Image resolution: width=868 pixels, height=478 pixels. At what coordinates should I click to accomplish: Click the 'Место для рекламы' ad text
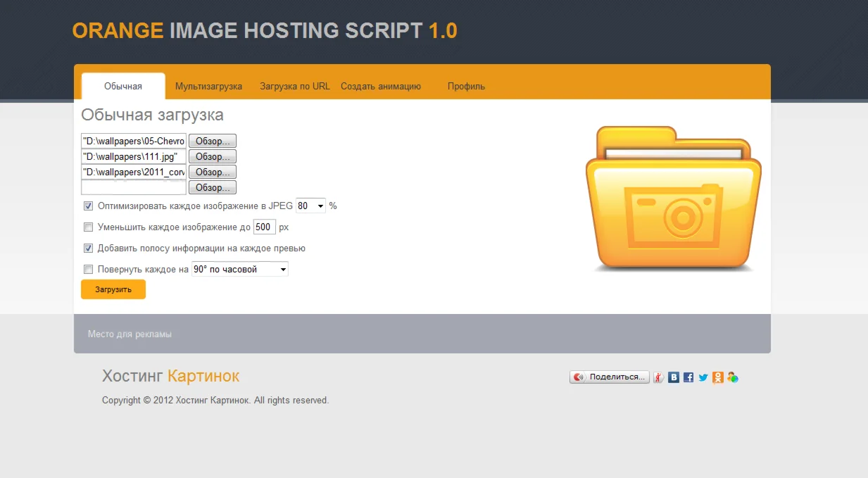(x=130, y=334)
